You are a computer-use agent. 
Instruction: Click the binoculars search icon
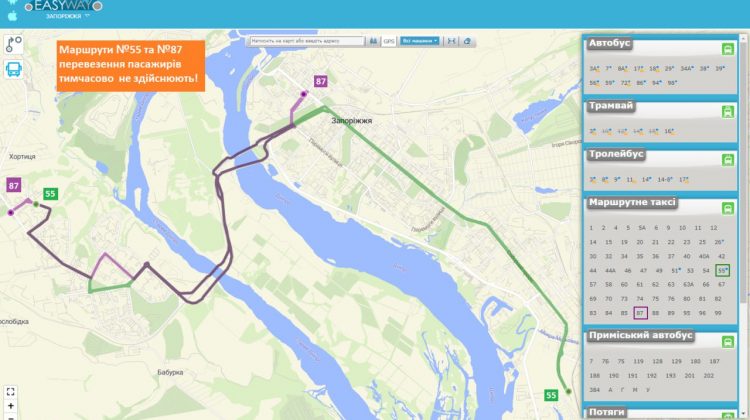click(x=373, y=41)
